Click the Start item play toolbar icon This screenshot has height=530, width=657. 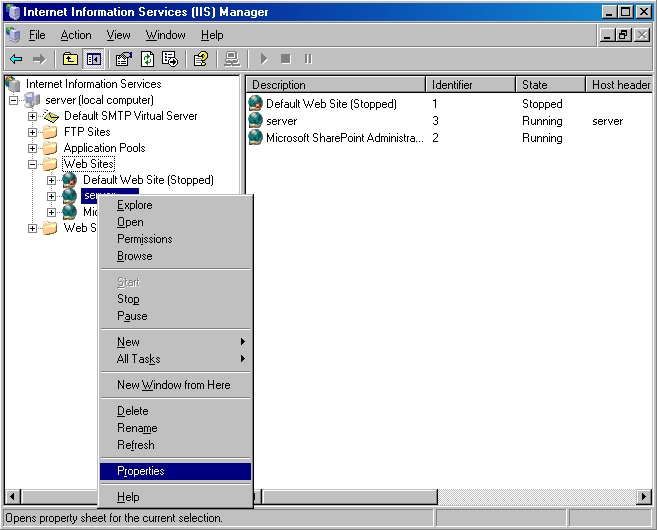tap(264, 59)
